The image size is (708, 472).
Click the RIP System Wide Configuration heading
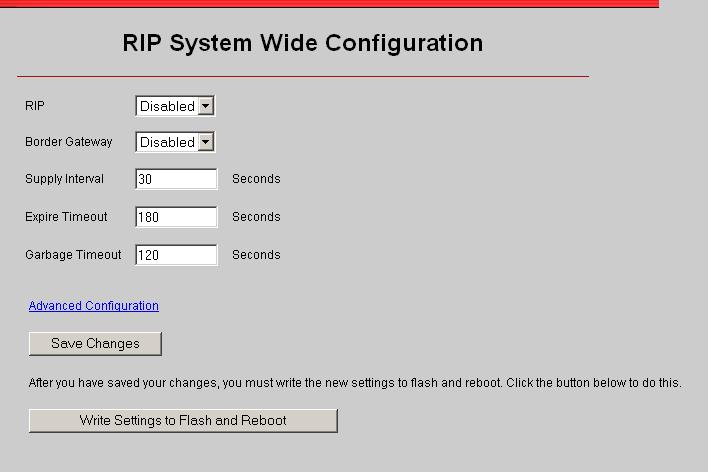tap(302, 43)
